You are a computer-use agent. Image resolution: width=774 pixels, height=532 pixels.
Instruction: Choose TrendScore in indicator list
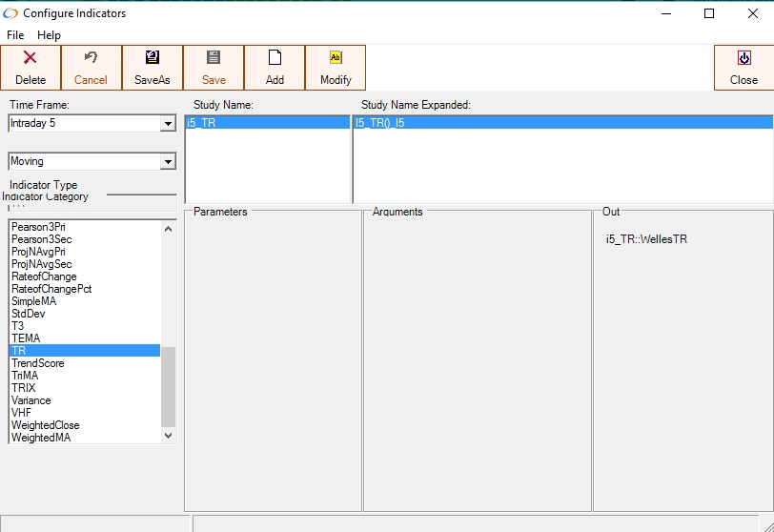tap(38, 363)
